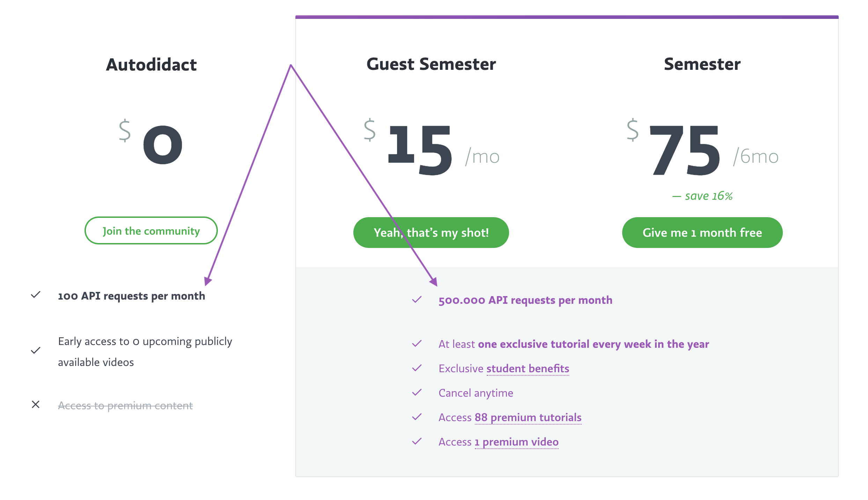Open the student benefits link

pos(528,369)
